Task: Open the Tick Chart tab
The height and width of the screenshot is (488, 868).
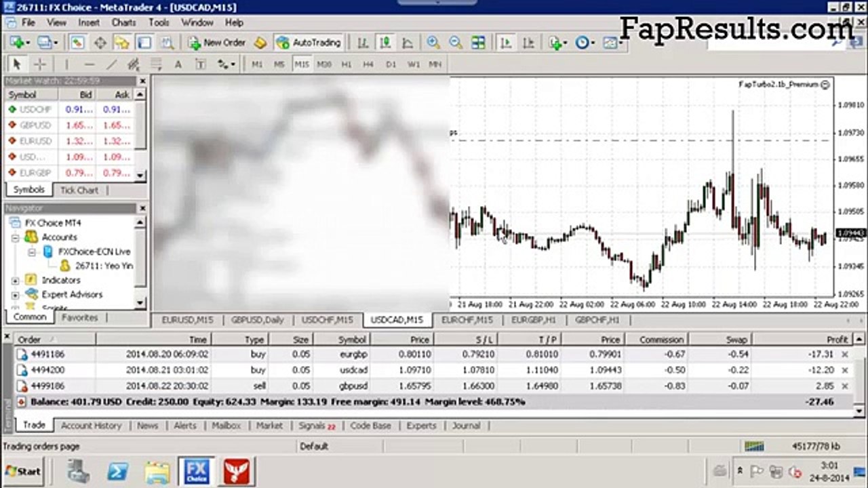Action: 79,190
